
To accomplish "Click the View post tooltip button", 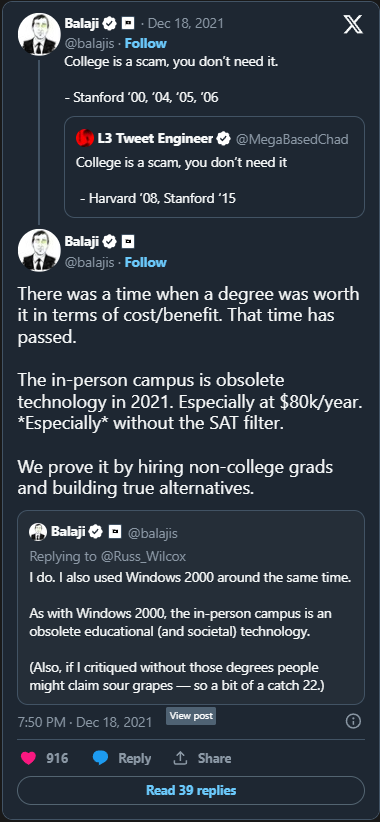I will point(191,716).
